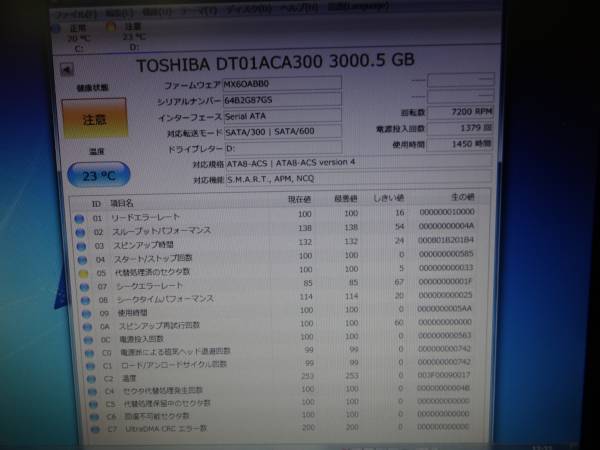The height and width of the screenshot is (450, 600).
Task: Click the serial number field 64B2G87GS
Action: tap(282, 99)
